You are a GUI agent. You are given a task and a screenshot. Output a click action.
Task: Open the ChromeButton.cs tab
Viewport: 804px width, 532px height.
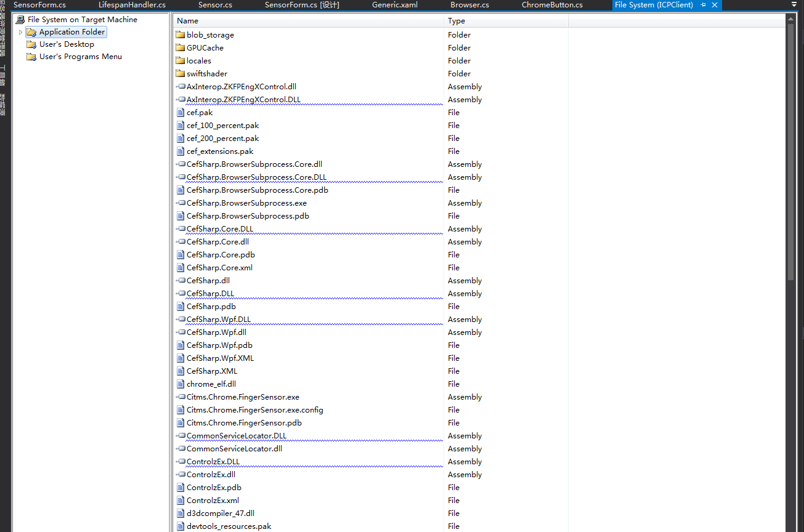click(552, 5)
